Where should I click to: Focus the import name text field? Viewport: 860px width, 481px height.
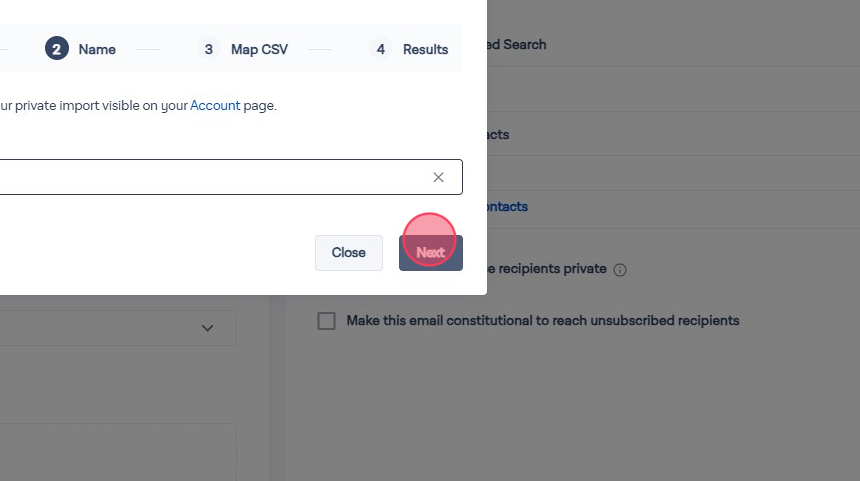[200, 177]
